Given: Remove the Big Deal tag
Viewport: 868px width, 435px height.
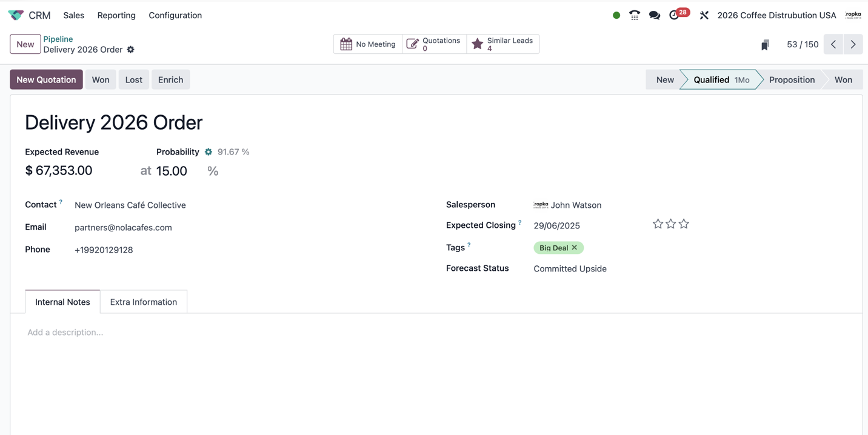Looking at the screenshot, I should point(575,248).
